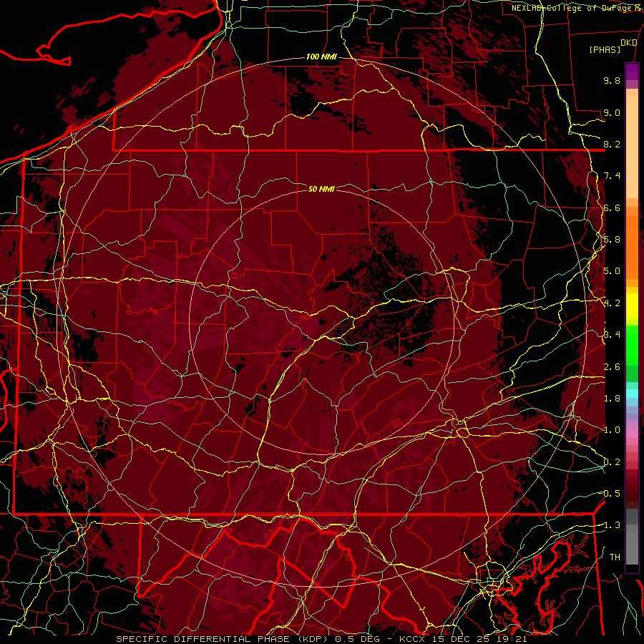Click the 100 NMI range ring label
Viewport: 644px width, 644px height.
pos(321,57)
